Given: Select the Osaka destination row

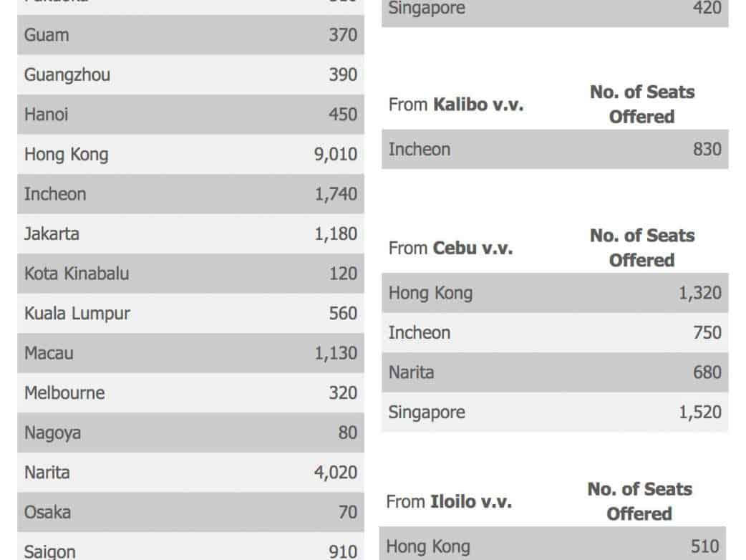Looking at the screenshot, I should pos(190,512).
